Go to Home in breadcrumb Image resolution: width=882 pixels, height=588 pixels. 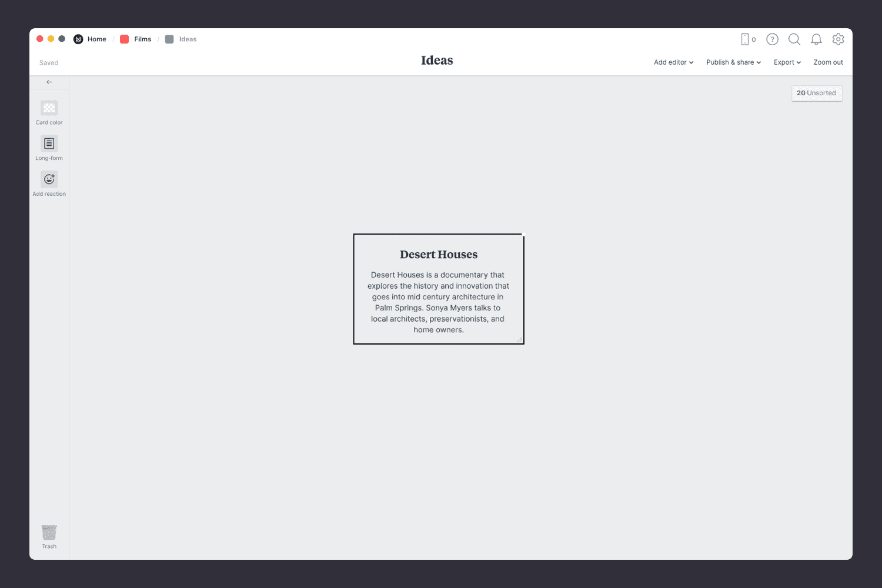click(96, 39)
